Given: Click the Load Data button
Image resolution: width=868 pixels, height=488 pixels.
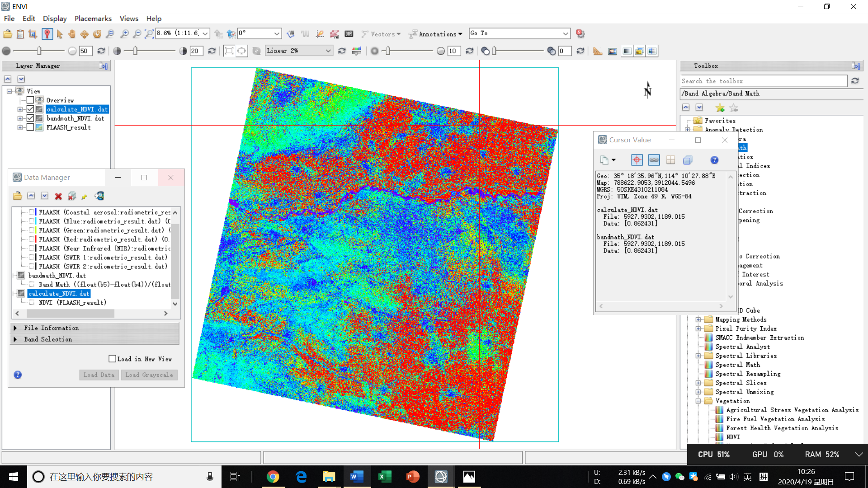Looking at the screenshot, I should [99, 375].
